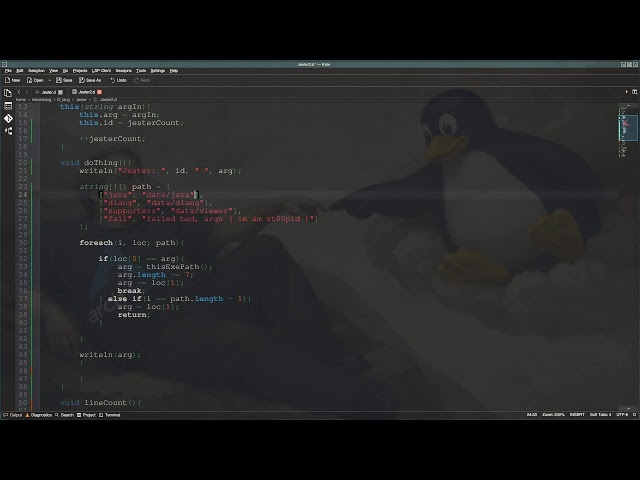Close the Jester.d tab
This screenshot has height=480, width=640.
[x=60, y=92]
